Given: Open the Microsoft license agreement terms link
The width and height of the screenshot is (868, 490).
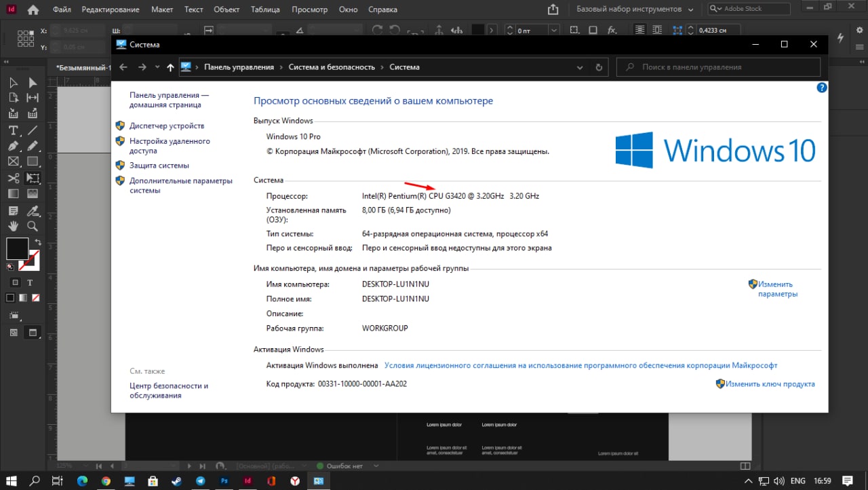Looking at the screenshot, I should [x=580, y=365].
